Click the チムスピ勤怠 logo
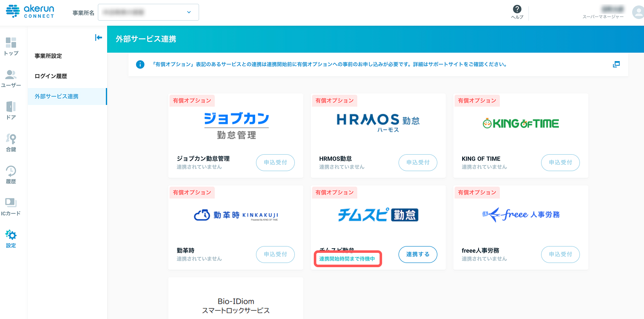 [x=378, y=215]
